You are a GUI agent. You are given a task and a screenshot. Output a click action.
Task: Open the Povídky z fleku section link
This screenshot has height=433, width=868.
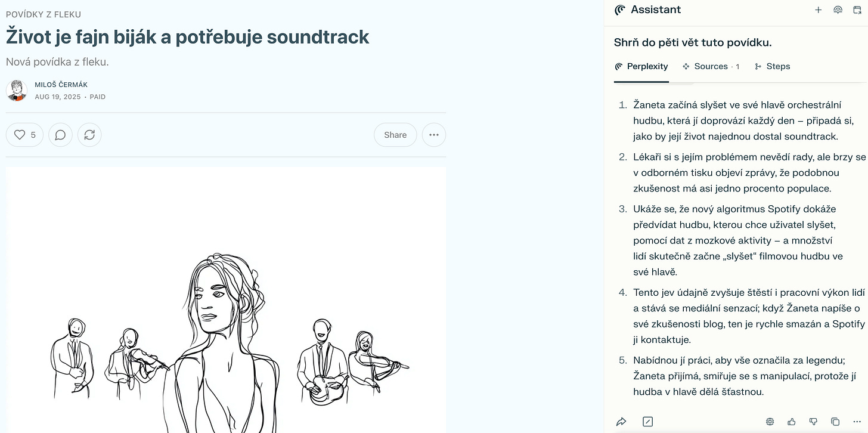pyautogui.click(x=44, y=14)
